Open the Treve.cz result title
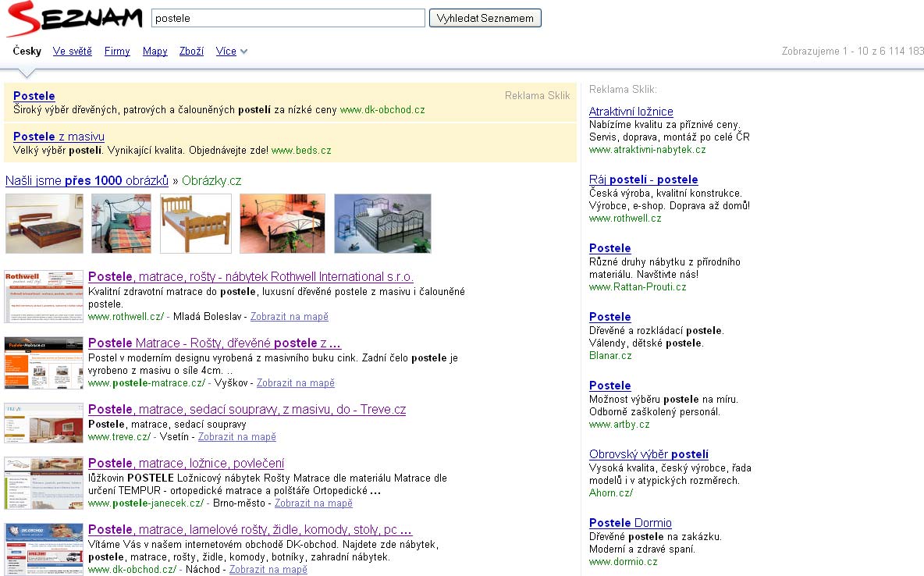This screenshot has width=924, height=576. coord(247,409)
